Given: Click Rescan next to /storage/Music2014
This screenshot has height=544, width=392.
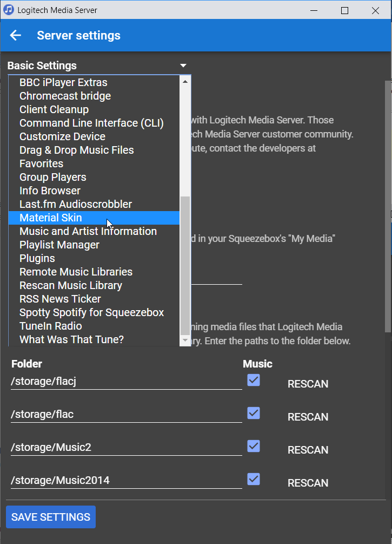Looking at the screenshot, I should [308, 483].
